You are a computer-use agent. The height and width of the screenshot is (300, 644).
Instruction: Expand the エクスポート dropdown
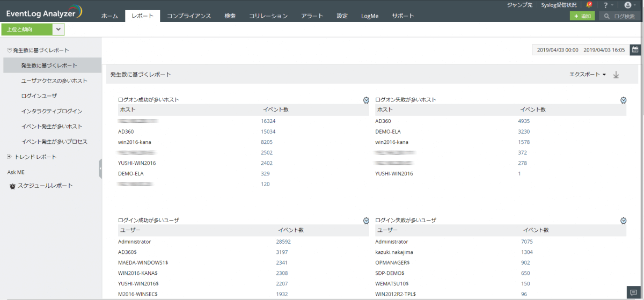point(587,75)
